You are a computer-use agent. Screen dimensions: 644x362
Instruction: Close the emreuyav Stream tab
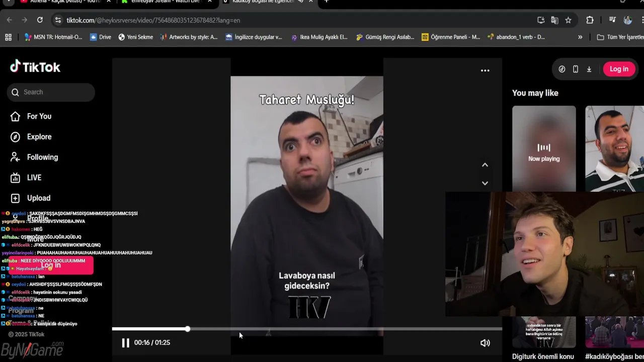[x=210, y=2]
